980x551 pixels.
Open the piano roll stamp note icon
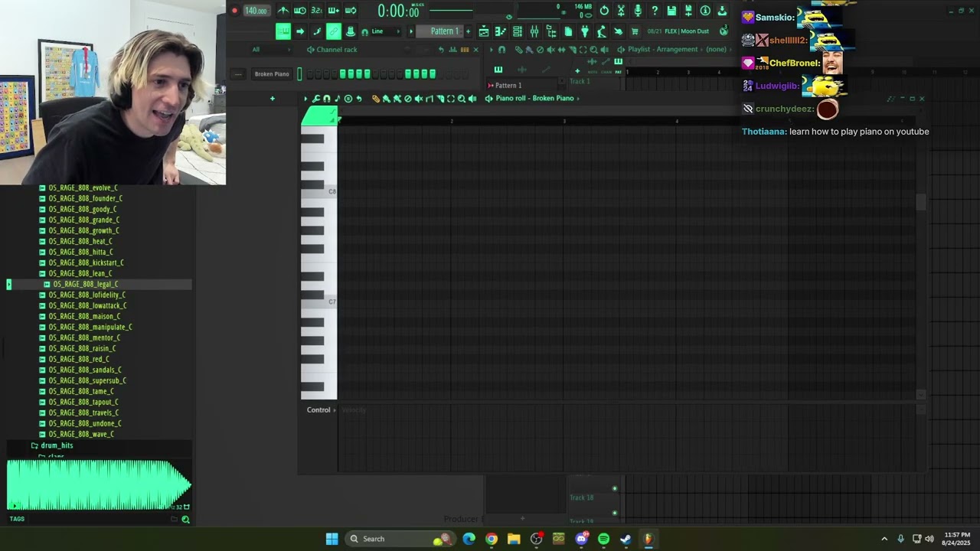click(x=337, y=99)
